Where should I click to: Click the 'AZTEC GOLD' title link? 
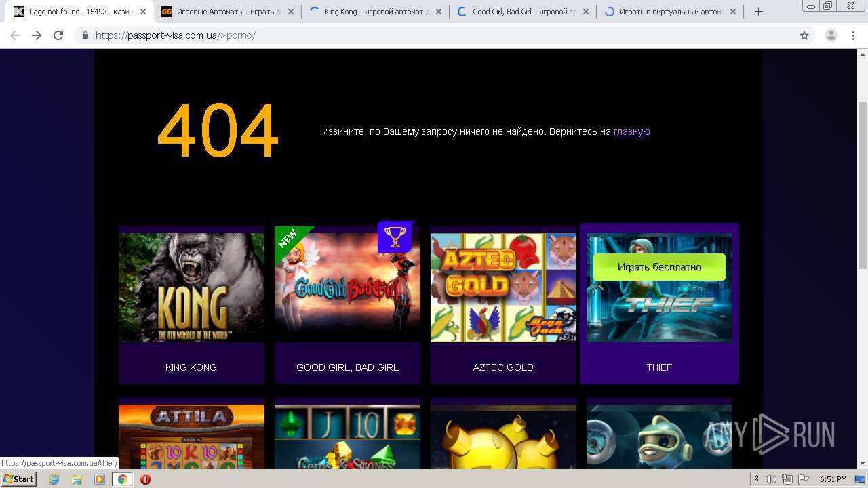point(503,367)
